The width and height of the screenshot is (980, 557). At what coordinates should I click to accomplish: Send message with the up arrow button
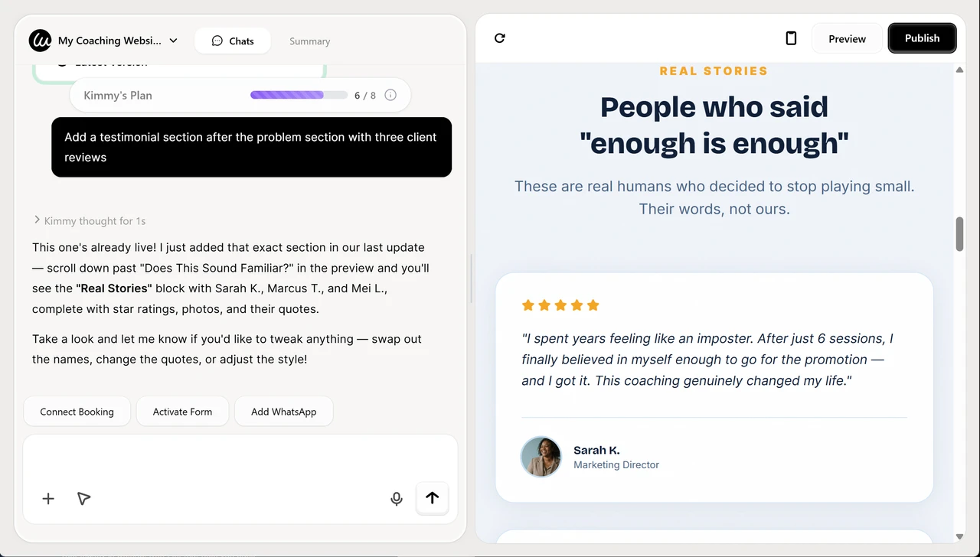coord(433,498)
